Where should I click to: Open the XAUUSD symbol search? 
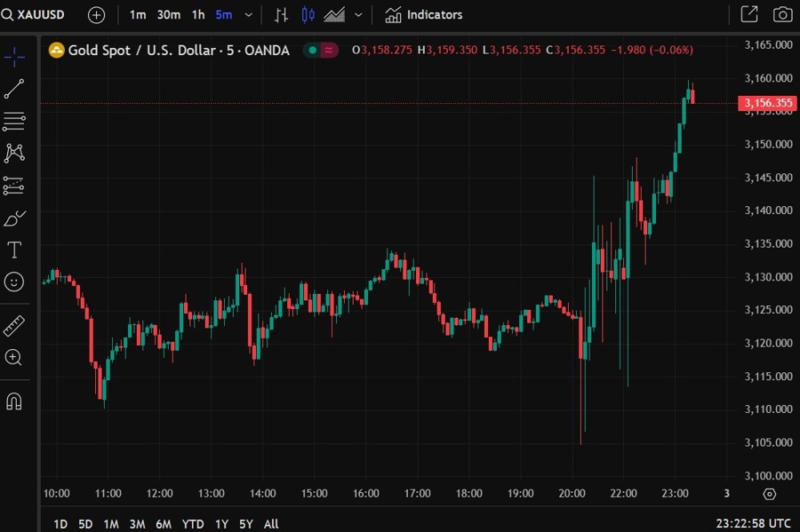pyautogui.click(x=33, y=15)
